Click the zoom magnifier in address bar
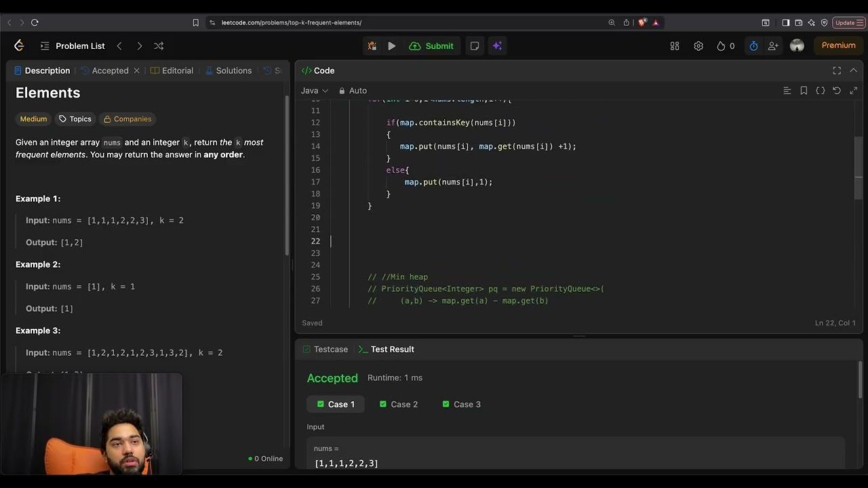 (x=612, y=22)
